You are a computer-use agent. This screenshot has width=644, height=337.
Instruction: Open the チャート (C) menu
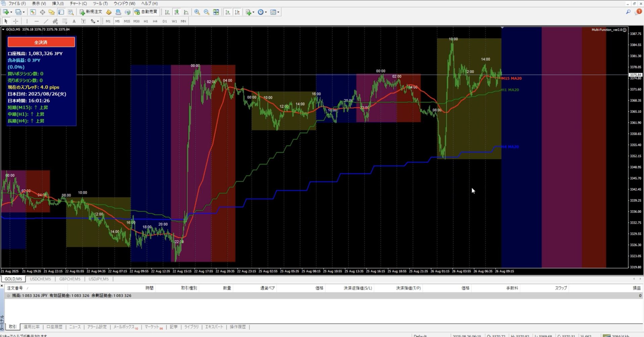point(78,3)
